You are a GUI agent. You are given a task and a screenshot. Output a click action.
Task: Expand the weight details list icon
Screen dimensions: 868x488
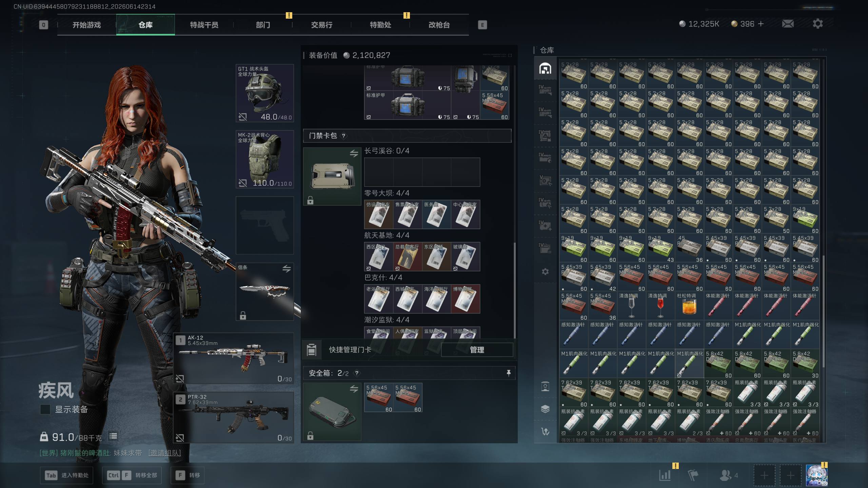click(113, 436)
